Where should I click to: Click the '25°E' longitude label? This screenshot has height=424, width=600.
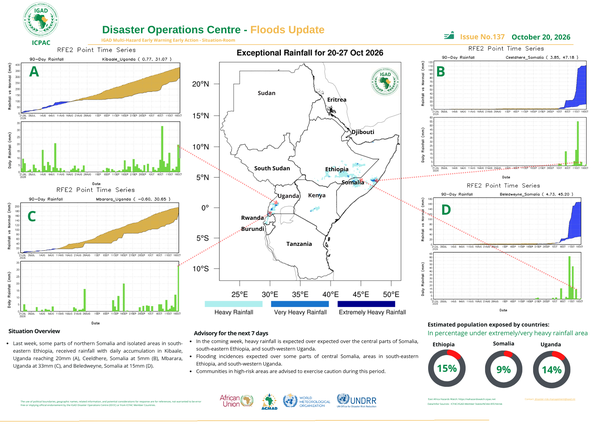[240, 294]
